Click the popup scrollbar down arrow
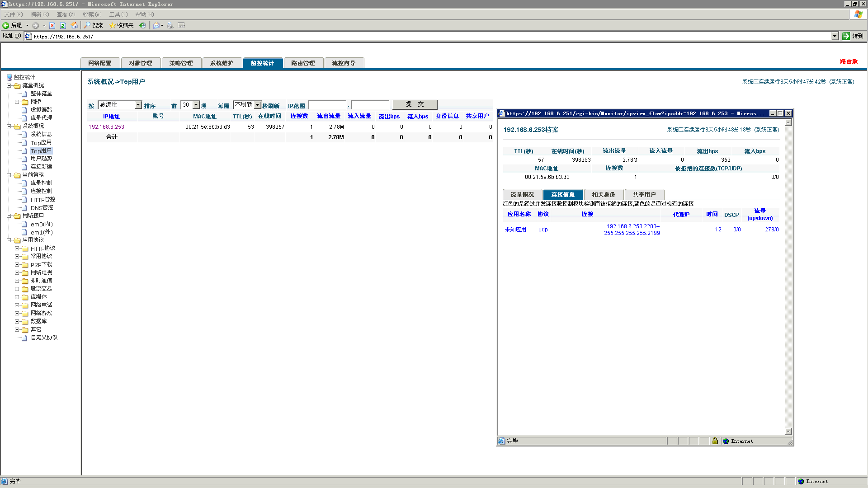The image size is (868, 488). tap(788, 432)
